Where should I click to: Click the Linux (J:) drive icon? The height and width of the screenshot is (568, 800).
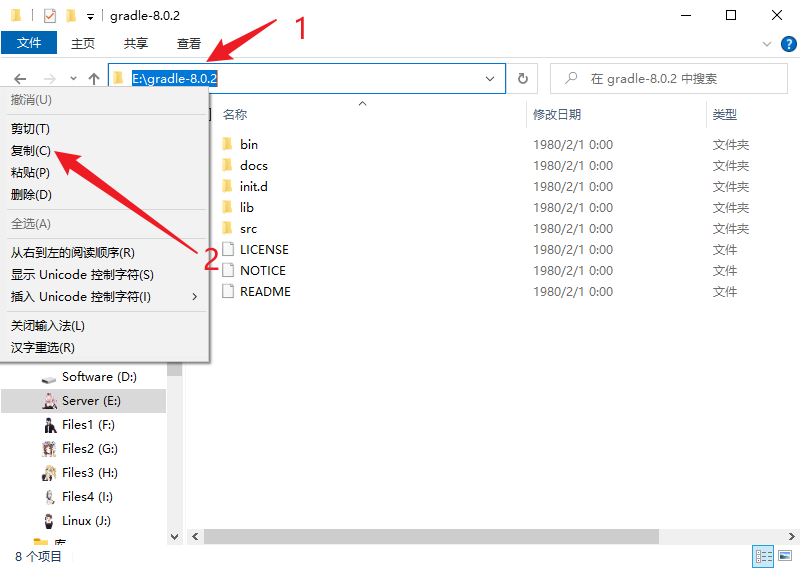coord(49,521)
